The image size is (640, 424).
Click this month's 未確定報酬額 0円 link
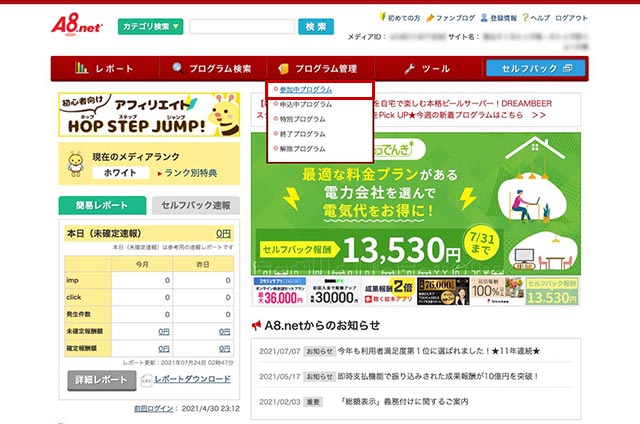pos(164,332)
